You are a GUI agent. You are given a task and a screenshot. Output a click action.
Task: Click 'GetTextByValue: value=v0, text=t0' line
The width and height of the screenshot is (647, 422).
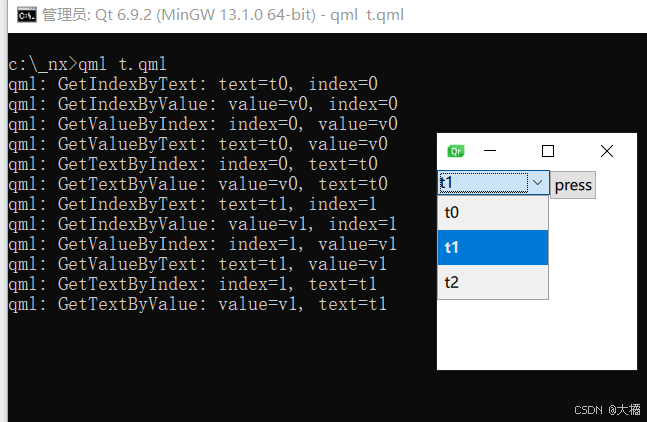[198, 184]
